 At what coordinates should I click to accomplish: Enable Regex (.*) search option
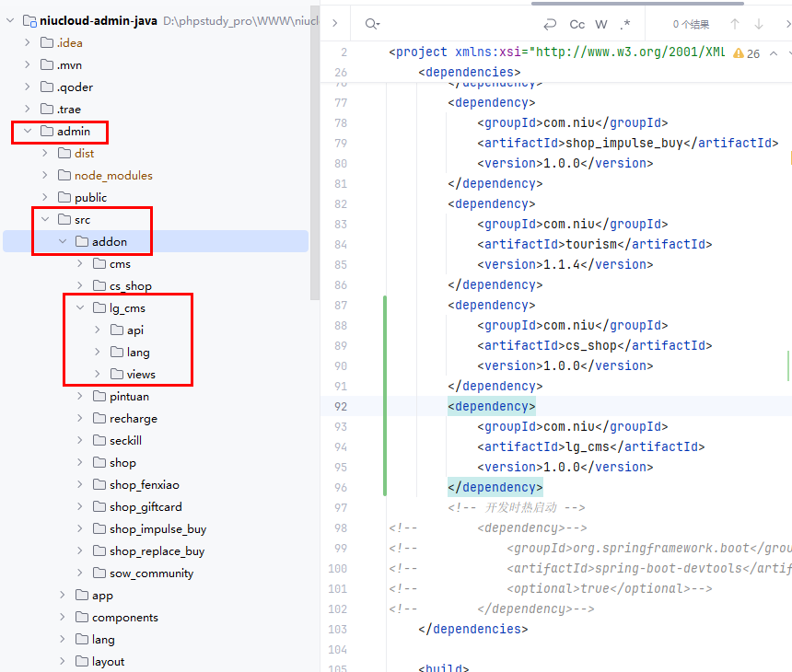coord(625,25)
